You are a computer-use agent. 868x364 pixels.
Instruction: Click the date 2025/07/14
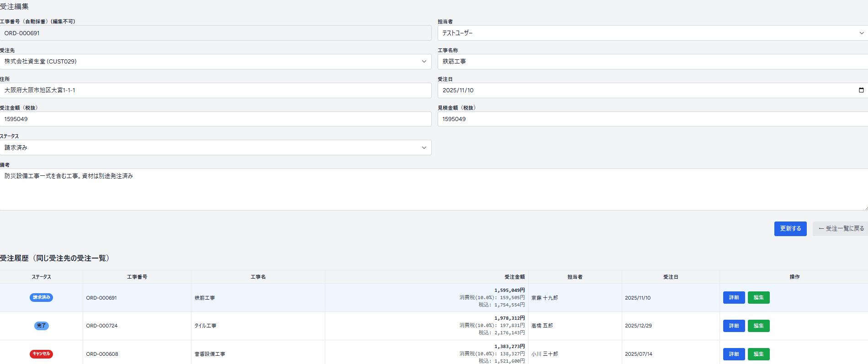click(638, 354)
